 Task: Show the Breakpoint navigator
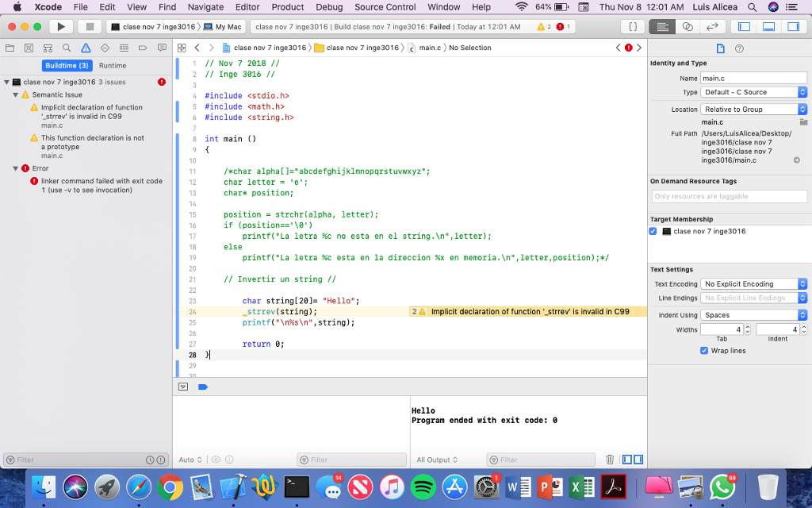coord(143,48)
